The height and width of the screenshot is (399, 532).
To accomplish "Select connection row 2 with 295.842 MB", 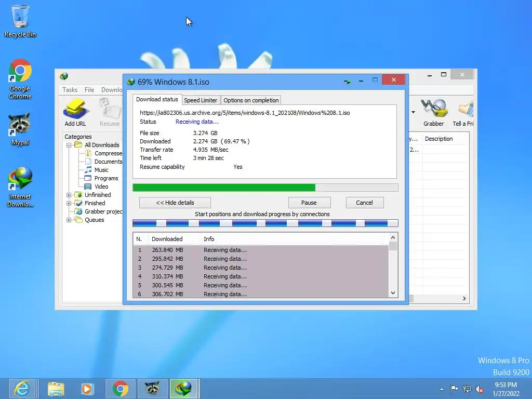I will pos(261,259).
